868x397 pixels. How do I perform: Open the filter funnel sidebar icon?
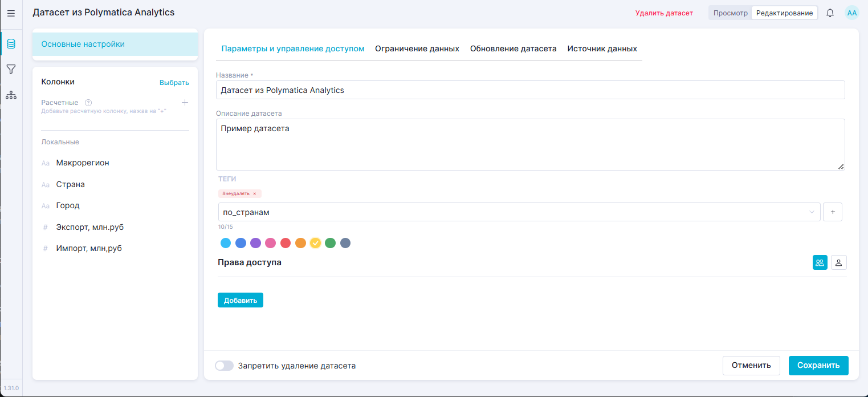tap(11, 70)
